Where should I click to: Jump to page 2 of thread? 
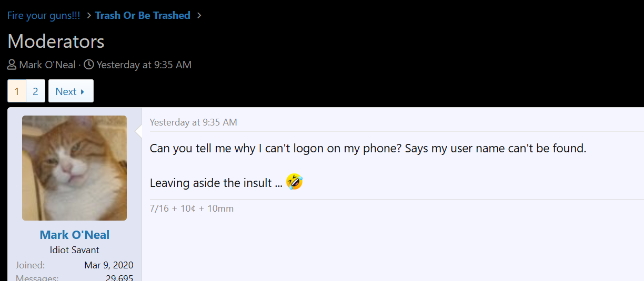35,91
